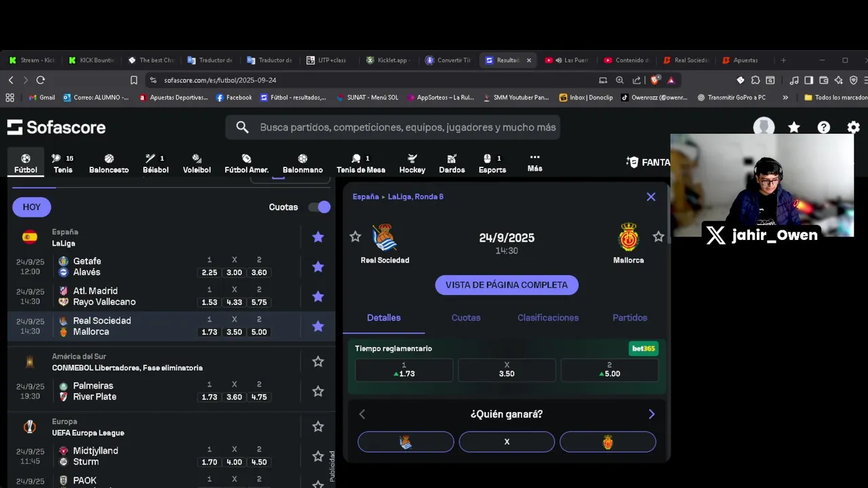Favorite Mallorca team star

[x=658, y=237]
